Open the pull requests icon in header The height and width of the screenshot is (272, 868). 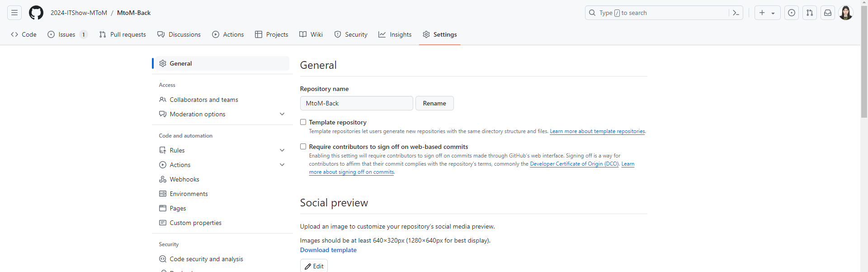point(810,13)
